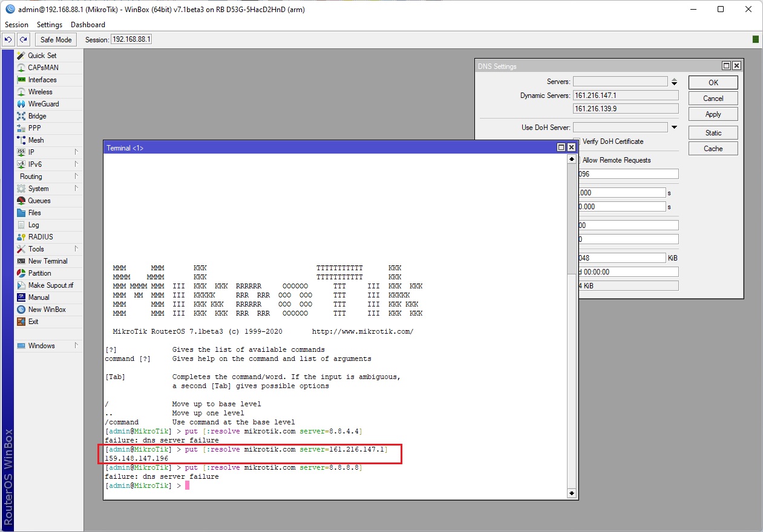Screen dimensions: 763x532
Task: Expand the Tools submenu
Action: pos(47,249)
